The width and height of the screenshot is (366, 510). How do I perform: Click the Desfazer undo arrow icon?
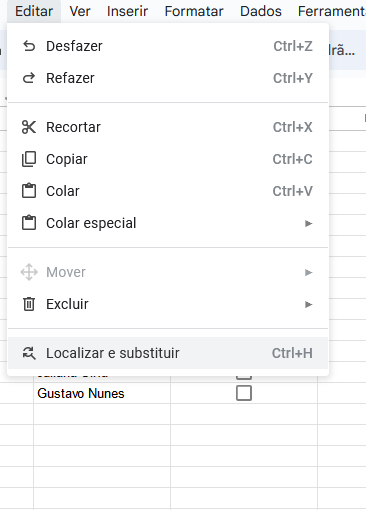click(x=29, y=46)
